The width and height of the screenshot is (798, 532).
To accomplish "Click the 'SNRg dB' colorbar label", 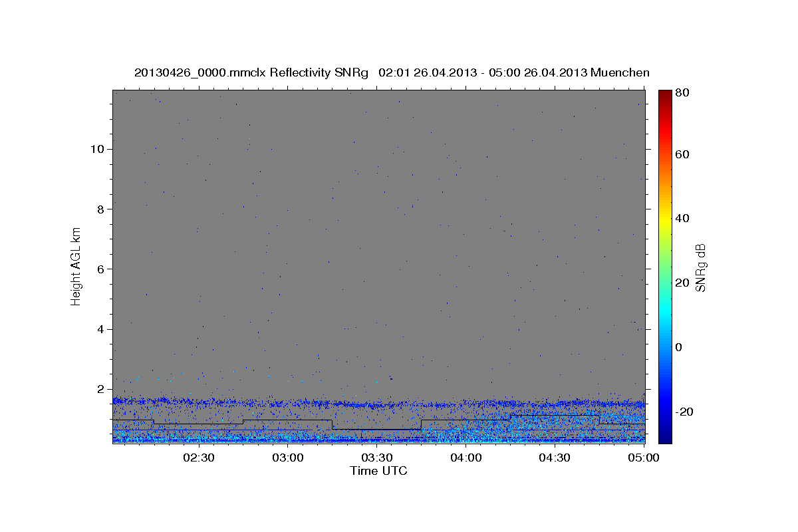I will click(700, 267).
